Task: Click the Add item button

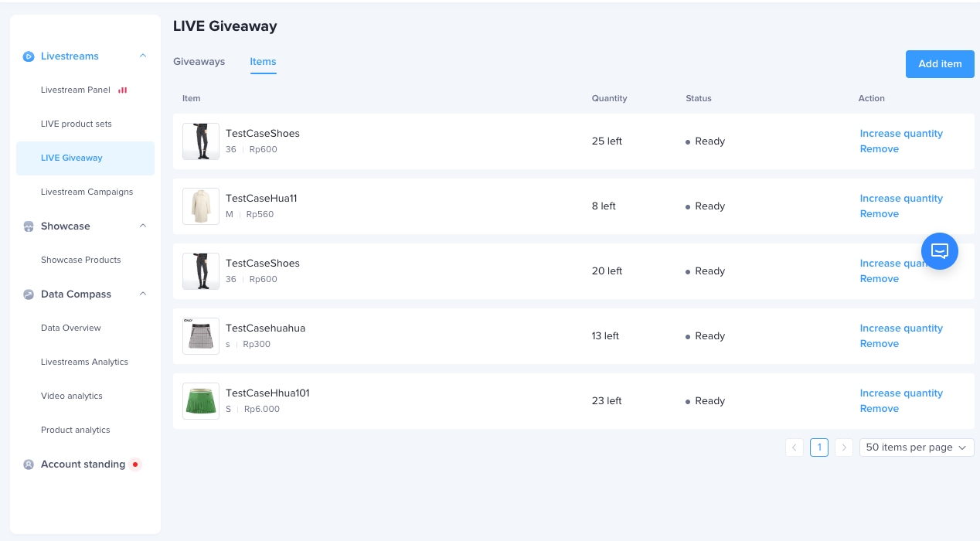Action: coord(940,64)
